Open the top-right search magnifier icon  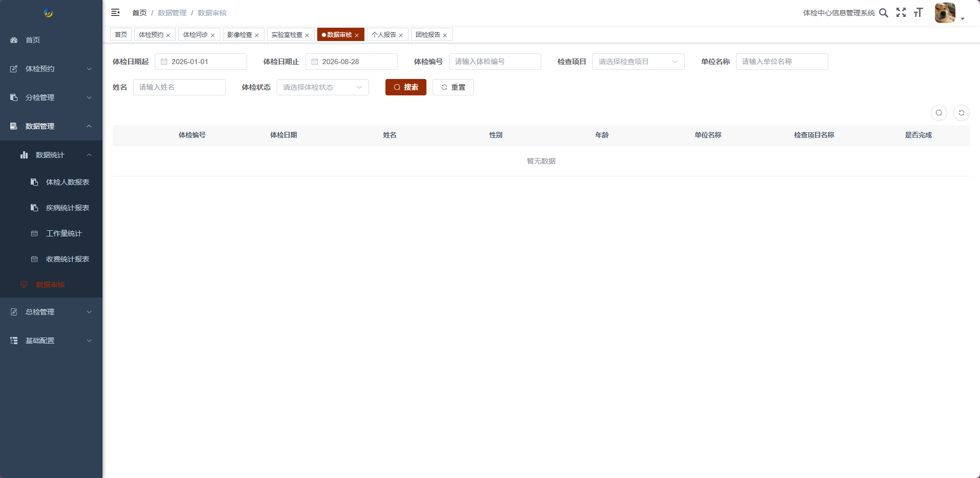[x=884, y=13]
